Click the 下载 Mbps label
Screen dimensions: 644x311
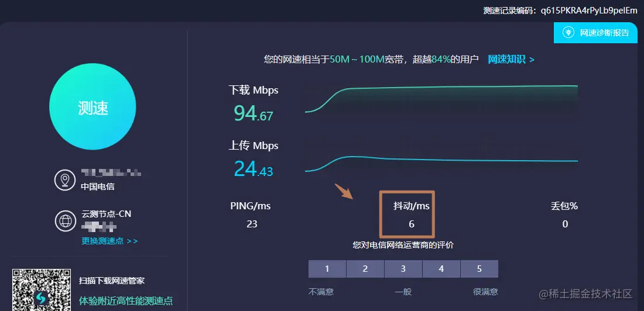(x=254, y=90)
